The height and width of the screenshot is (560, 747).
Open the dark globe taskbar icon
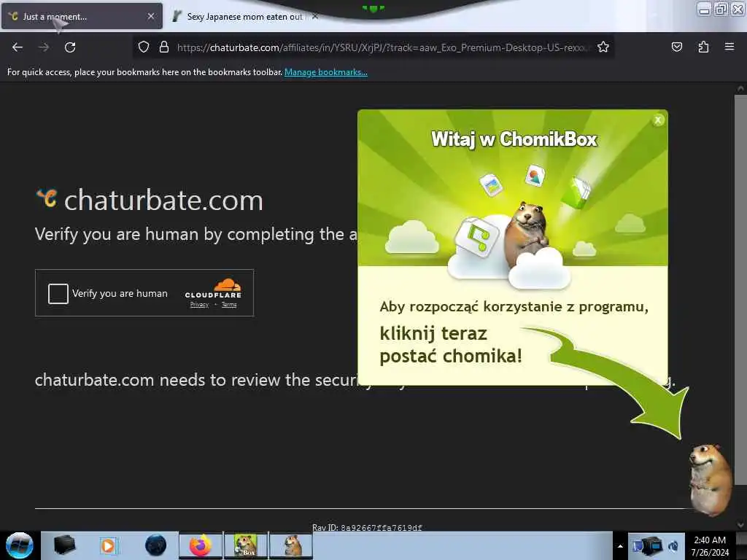[155, 545]
